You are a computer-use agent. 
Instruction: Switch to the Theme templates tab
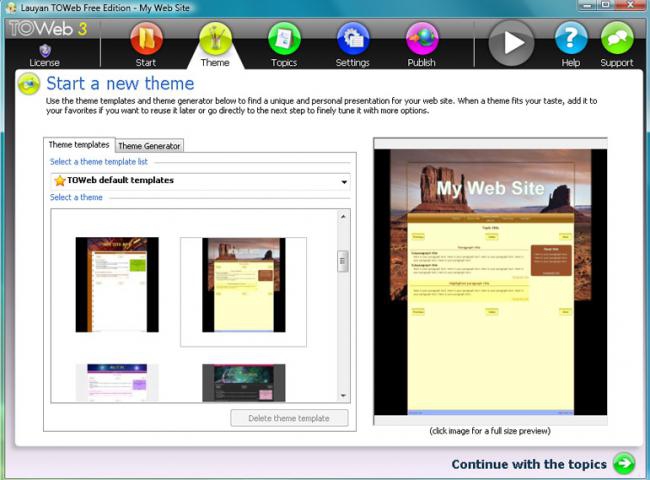(x=79, y=145)
